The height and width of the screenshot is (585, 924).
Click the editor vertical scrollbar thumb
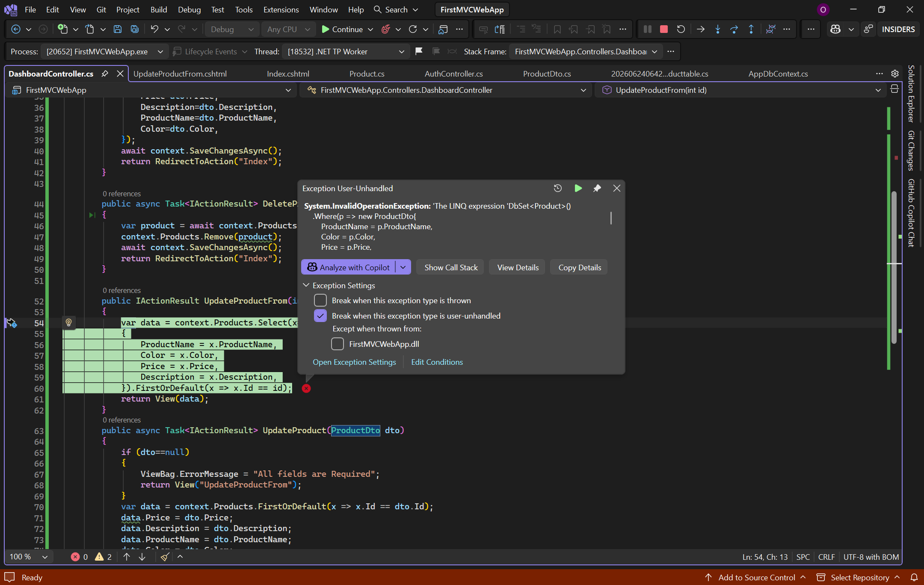coord(894,267)
